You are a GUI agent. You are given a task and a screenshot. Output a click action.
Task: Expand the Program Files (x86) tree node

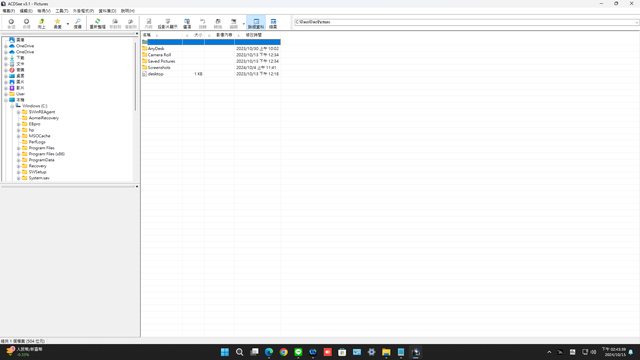[x=18, y=154]
